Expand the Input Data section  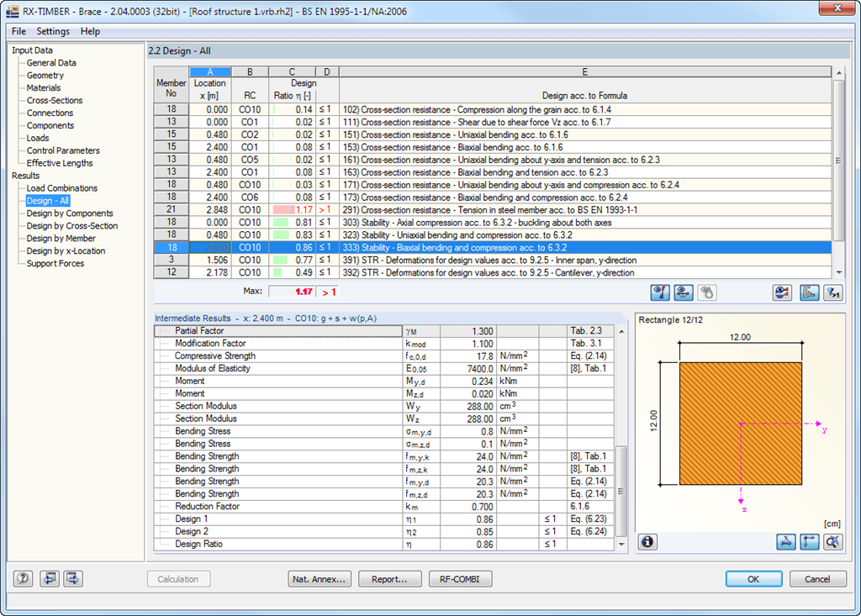32,50
